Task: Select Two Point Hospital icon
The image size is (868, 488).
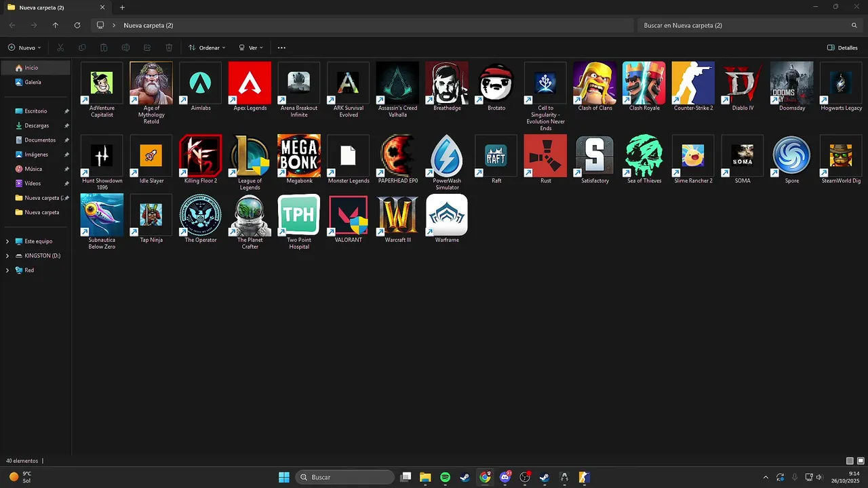Action: pos(299,215)
